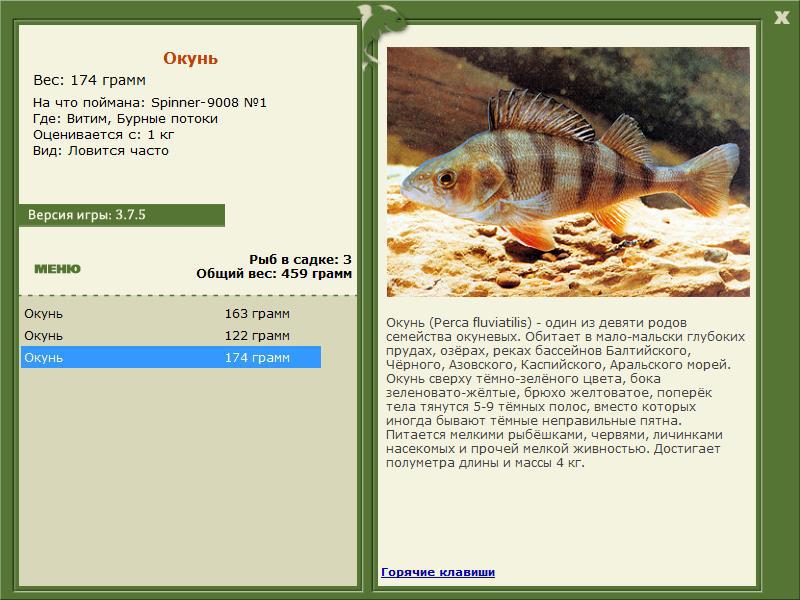Click the perch fish photograph
800x600 pixels.
click(x=568, y=172)
